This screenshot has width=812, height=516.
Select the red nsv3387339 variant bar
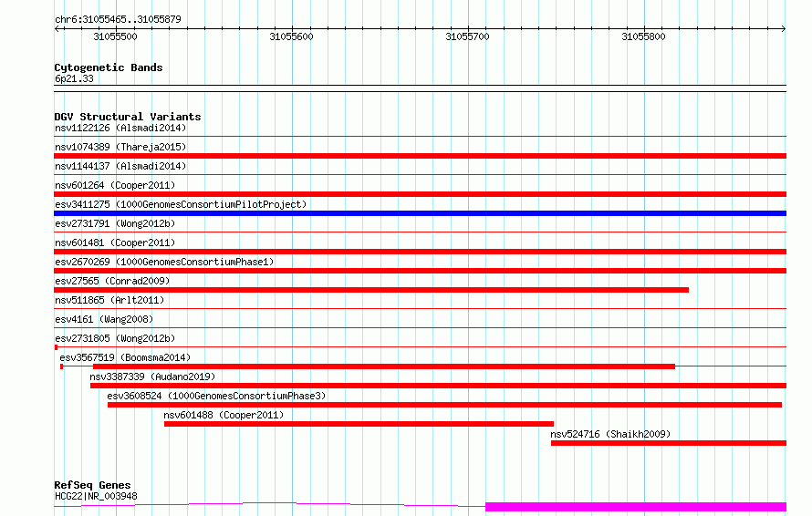438,386
